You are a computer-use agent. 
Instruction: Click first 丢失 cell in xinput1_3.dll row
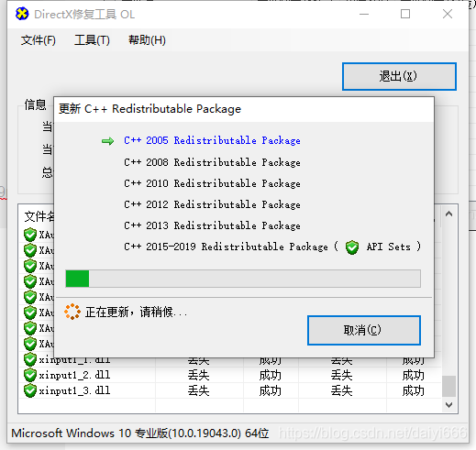pyautogui.click(x=199, y=390)
